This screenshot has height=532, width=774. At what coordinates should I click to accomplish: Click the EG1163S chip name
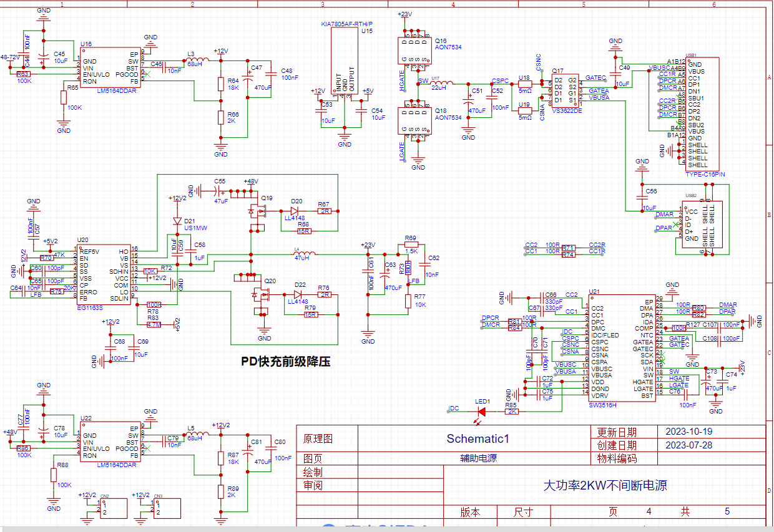click(x=91, y=307)
